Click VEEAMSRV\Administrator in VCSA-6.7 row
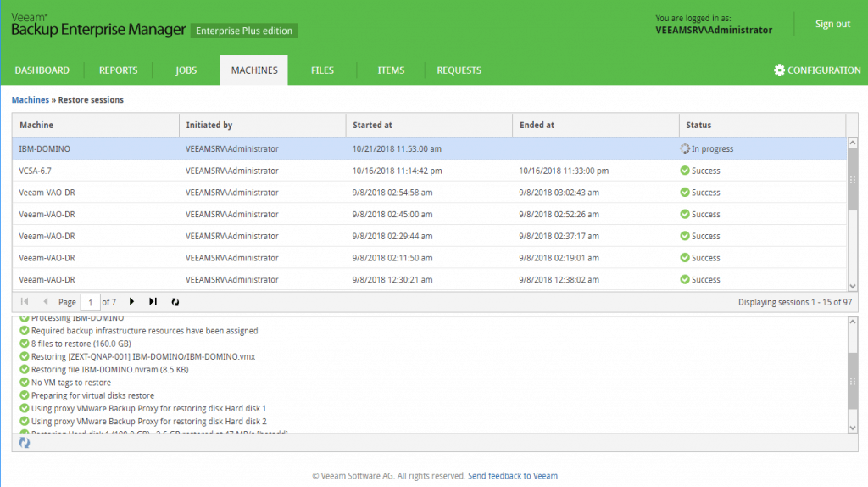This screenshot has width=868, height=487. 232,171
